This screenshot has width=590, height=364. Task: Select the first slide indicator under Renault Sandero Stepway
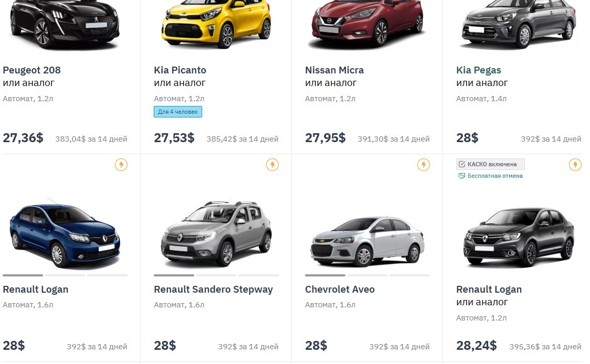(174, 275)
